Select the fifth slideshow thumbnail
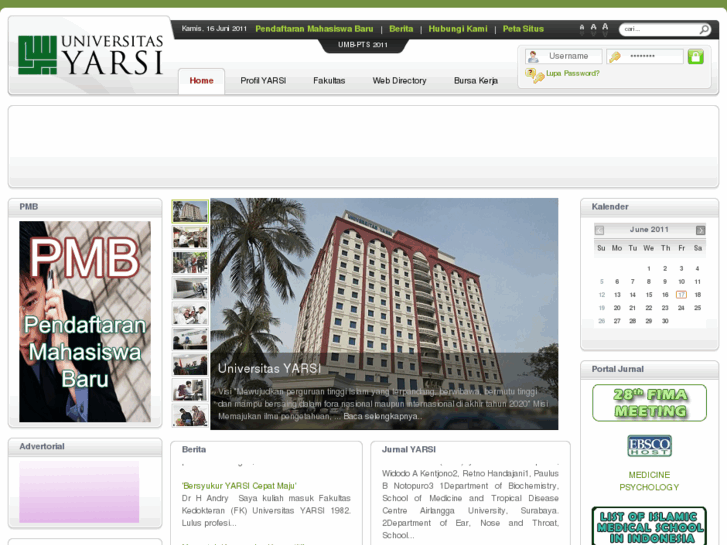 [190, 314]
